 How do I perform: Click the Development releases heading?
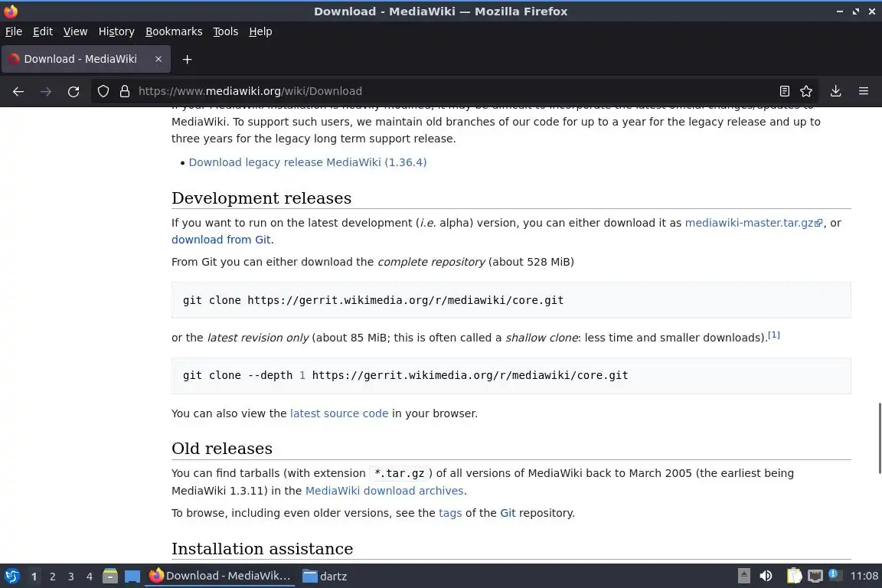click(x=262, y=198)
